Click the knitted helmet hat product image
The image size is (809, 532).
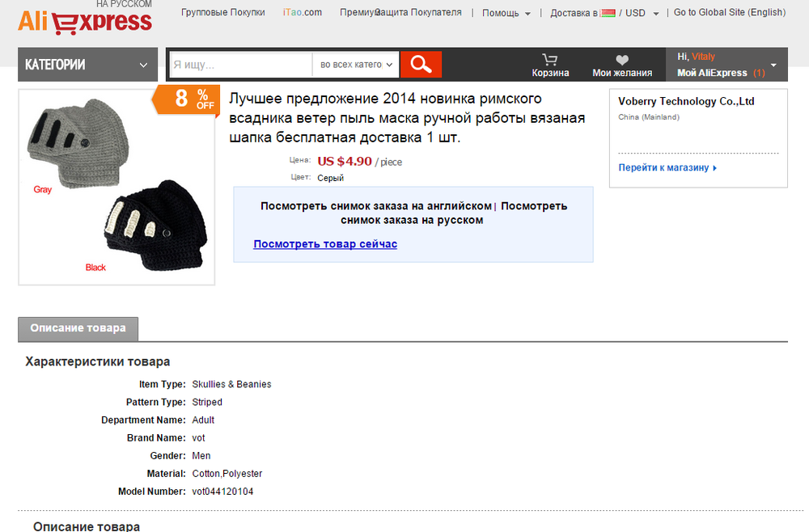pos(116,187)
